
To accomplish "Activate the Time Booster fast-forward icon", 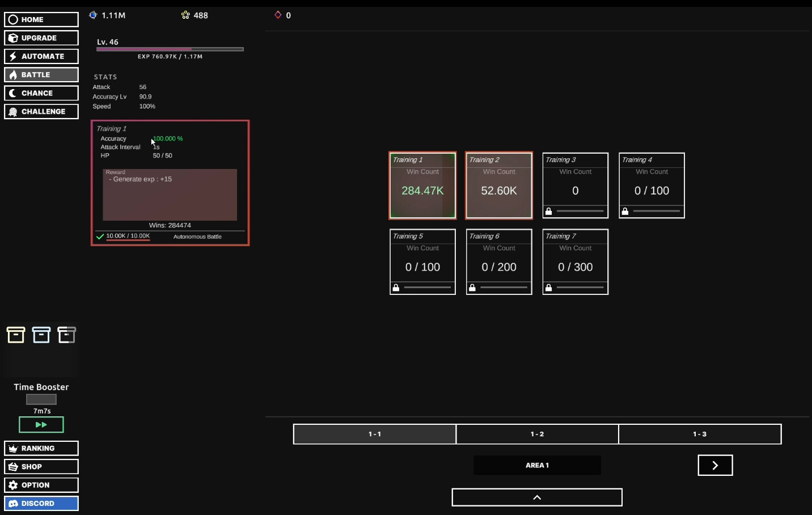I will [x=41, y=424].
